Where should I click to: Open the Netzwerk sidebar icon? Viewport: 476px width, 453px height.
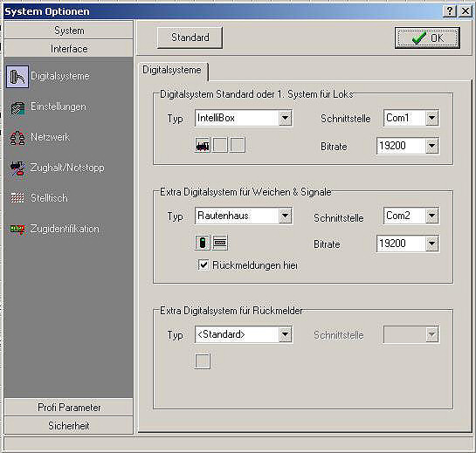[x=17, y=138]
